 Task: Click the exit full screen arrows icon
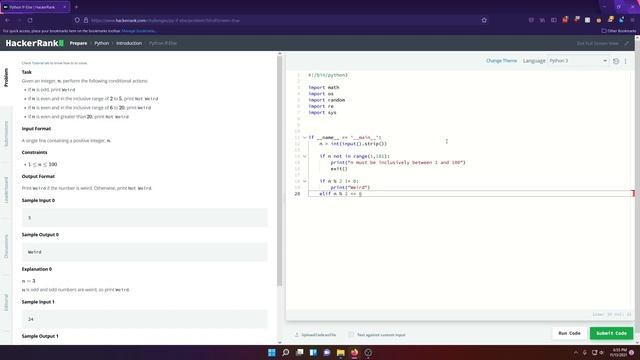coord(627,43)
